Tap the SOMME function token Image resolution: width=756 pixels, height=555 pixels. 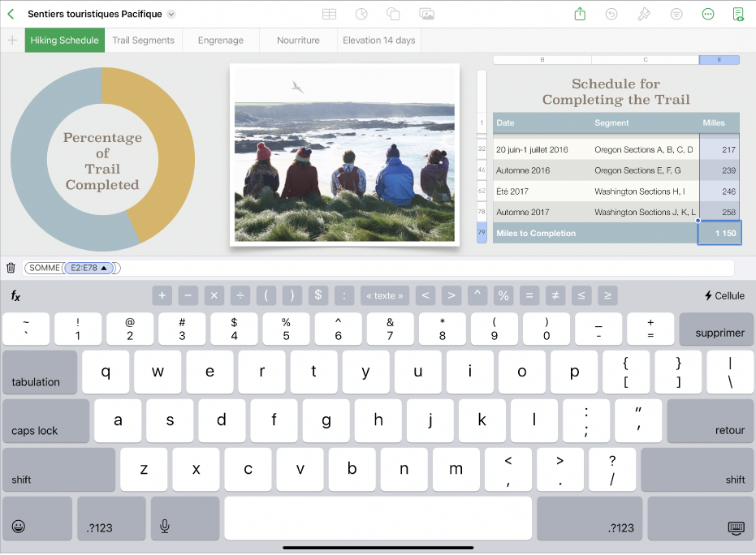(x=45, y=268)
